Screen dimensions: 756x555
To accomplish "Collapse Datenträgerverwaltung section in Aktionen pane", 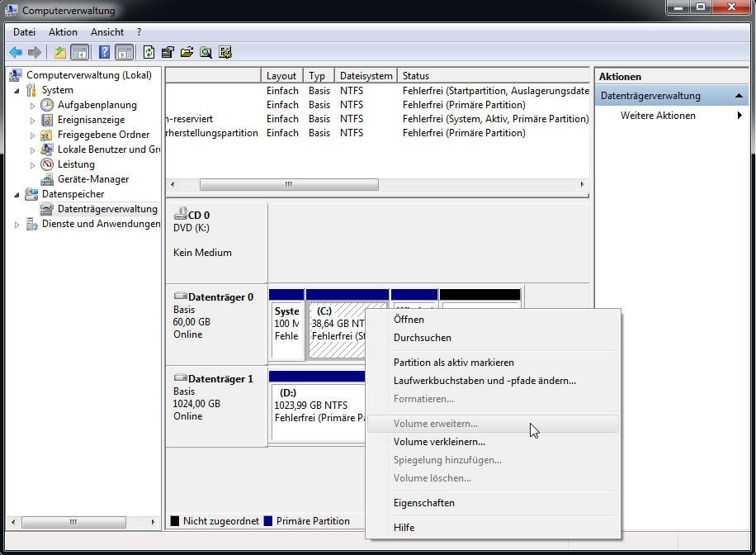I will 739,96.
